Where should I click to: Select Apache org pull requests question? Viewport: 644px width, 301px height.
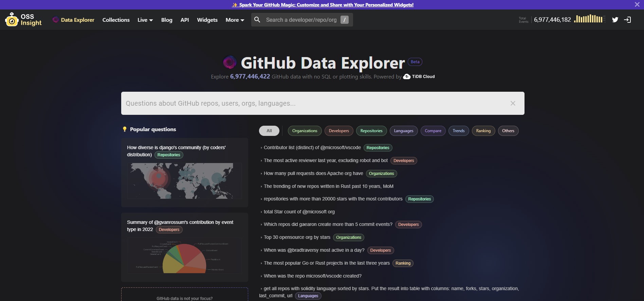[313, 173]
